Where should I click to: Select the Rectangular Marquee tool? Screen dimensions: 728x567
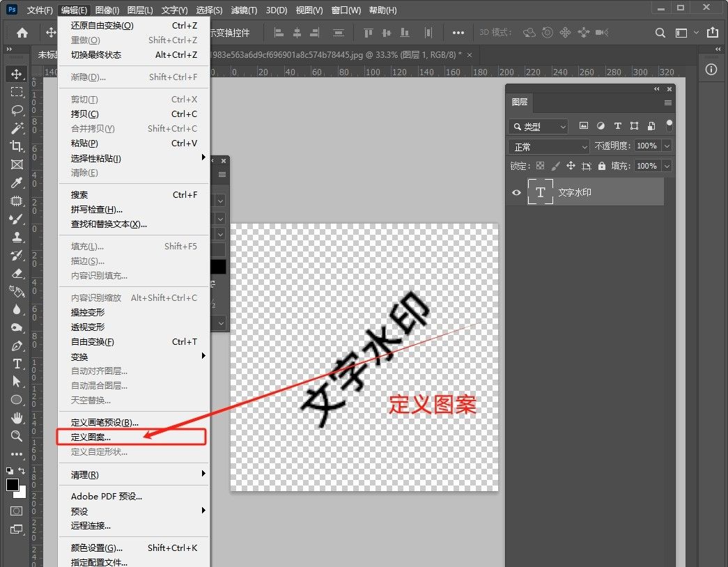pos(17,92)
